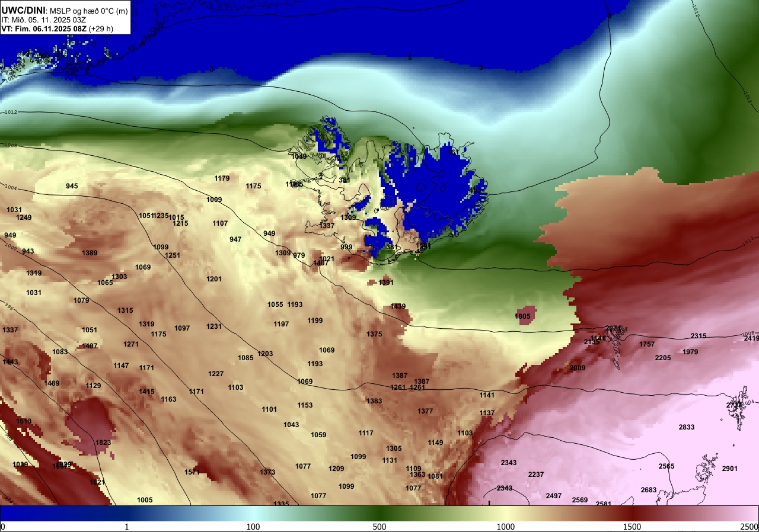Click the map value '1757'
This screenshot has width=759, height=532.
click(647, 344)
